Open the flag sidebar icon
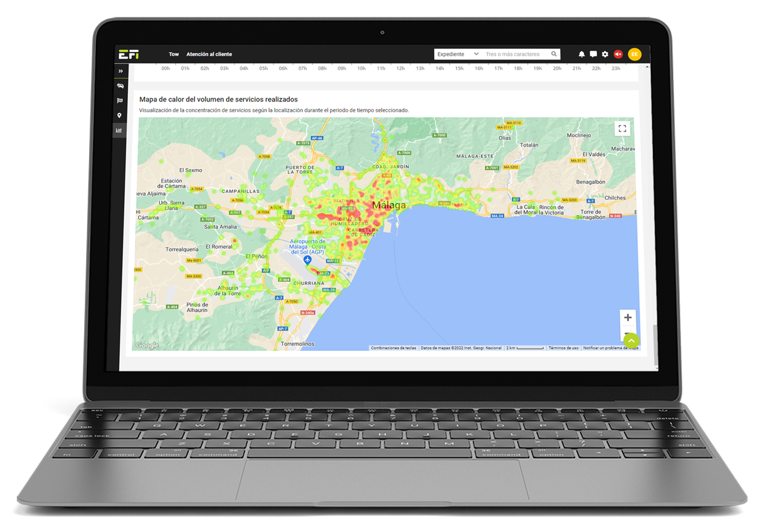 120,101
